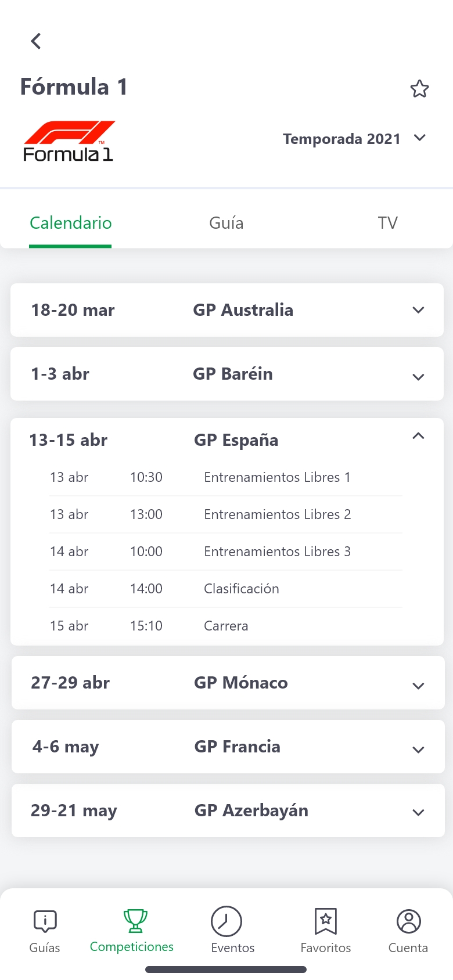
Task: Go to Favoritos bookmark icon
Action: [326, 921]
